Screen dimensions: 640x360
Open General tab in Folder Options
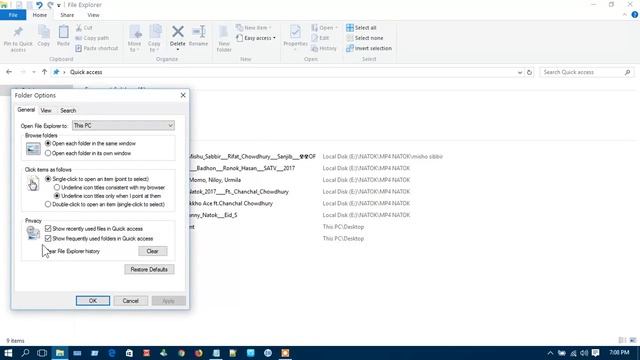point(26,110)
